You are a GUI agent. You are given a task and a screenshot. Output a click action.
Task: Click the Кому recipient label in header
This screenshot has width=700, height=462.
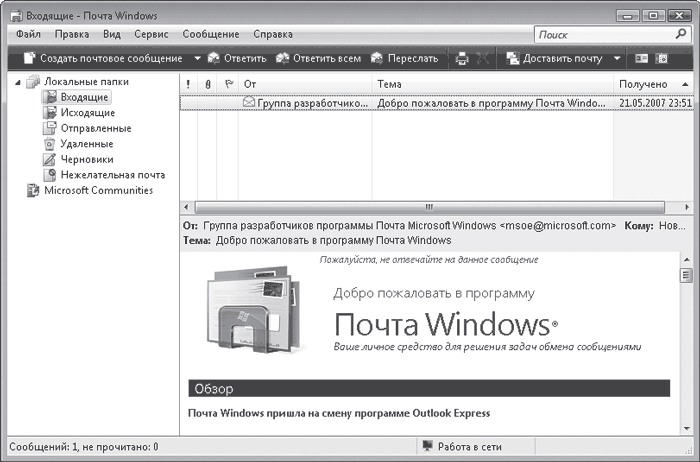pos(639,226)
